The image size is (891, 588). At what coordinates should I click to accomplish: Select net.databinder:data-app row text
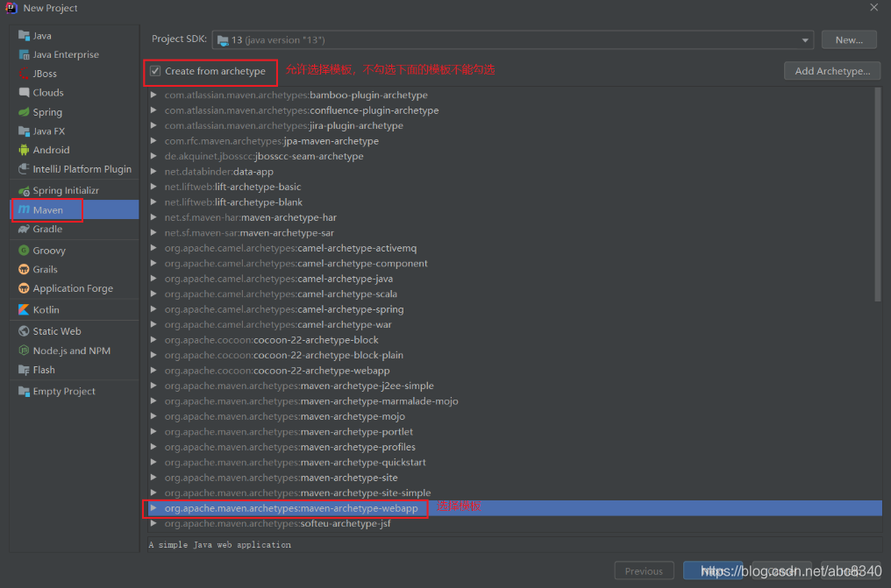click(x=219, y=172)
